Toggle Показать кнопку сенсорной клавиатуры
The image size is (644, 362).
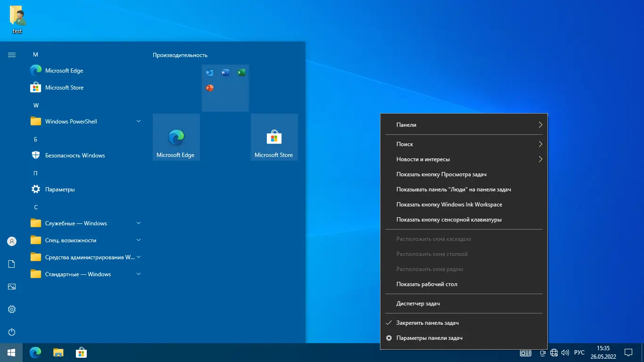tap(464, 220)
